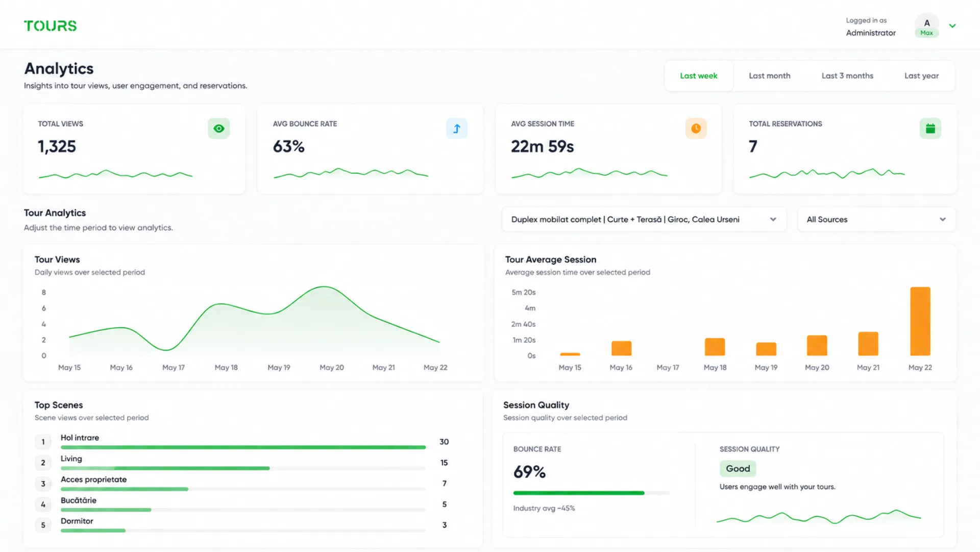Click the Hol intrare scene progress bar

point(243,447)
